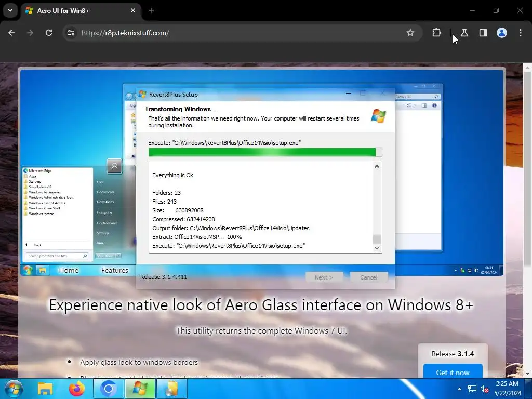The height and width of the screenshot is (399, 532).
Task: Open the profile avatar menu
Action: pos(502,33)
